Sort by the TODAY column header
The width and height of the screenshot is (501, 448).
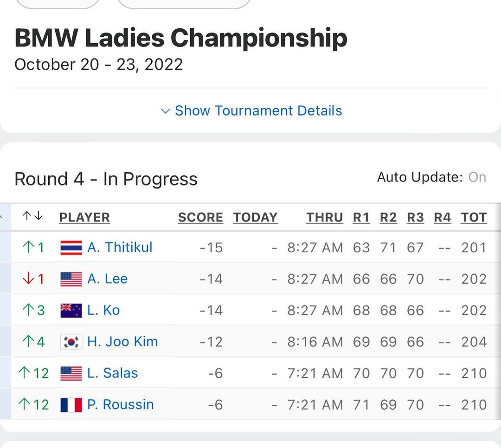pos(255,217)
